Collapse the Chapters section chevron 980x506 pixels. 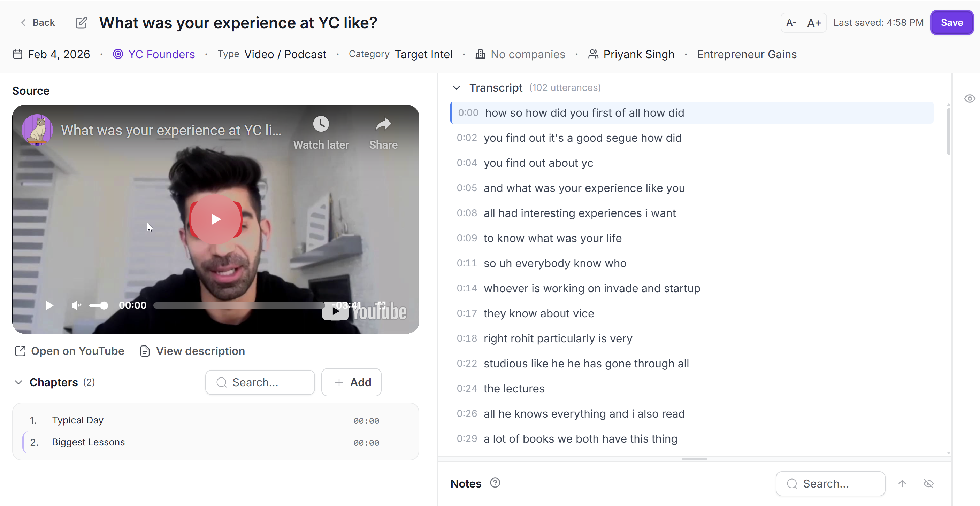click(x=18, y=382)
